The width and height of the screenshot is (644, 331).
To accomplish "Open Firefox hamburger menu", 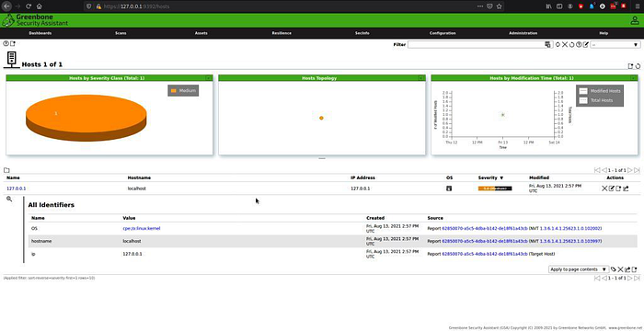I will [x=638, y=6].
